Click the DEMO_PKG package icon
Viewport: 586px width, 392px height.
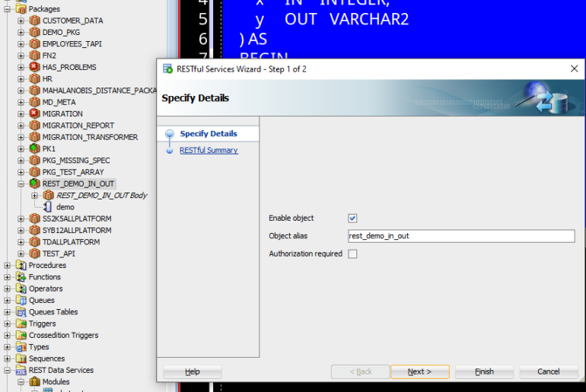(35, 32)
